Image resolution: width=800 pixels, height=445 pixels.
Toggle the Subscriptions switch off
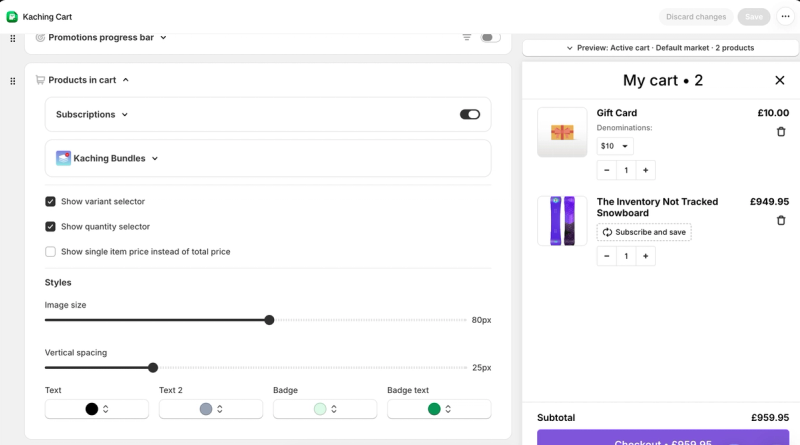470,114
